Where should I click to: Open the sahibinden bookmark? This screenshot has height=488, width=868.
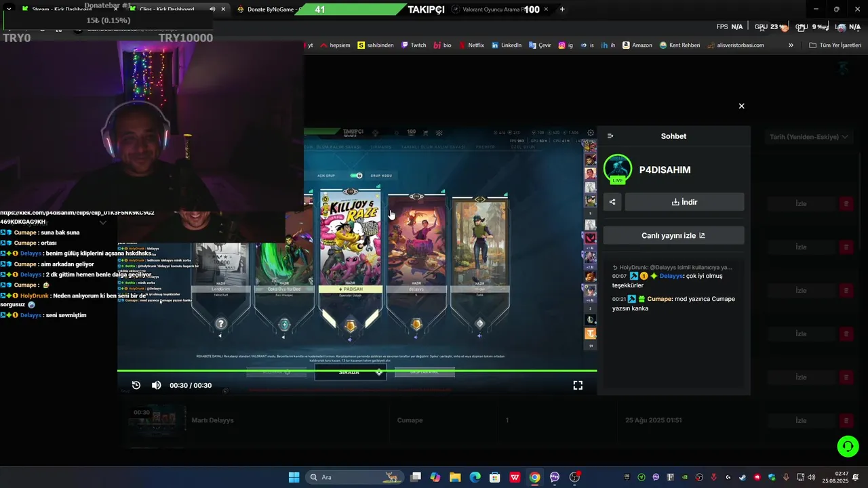point(376,45)
